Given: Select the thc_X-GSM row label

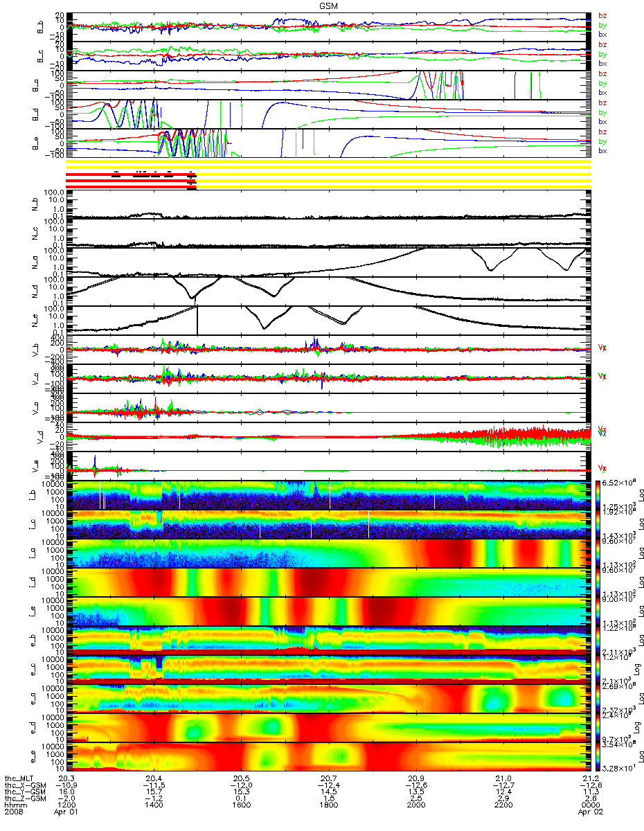Looking at the screenshot, I should (x=26, y=785).
